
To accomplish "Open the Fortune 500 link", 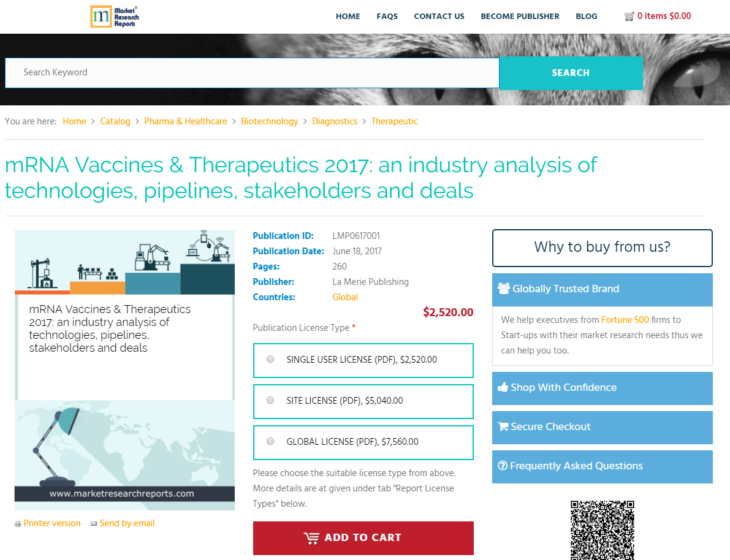I will (x=625, y=320).
